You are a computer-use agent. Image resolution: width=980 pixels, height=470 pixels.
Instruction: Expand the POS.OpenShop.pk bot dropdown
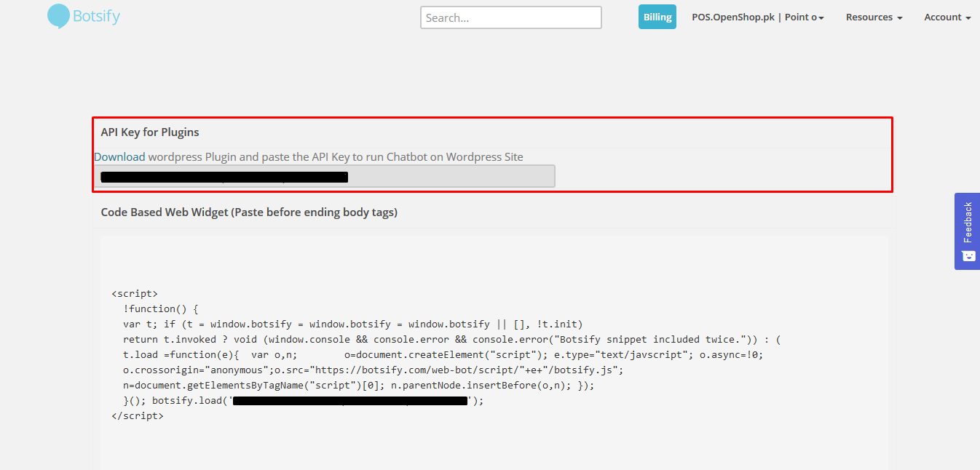tap(758, 17)
